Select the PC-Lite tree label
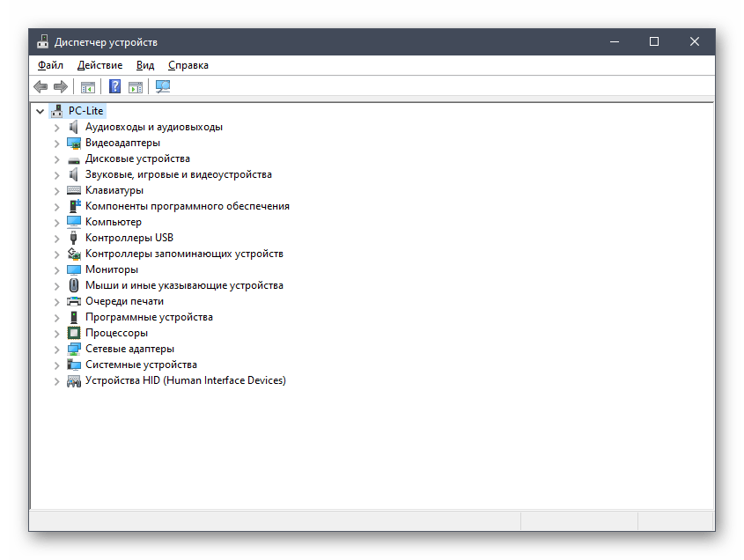The width and height of the screenshot is (744, 560). click(86, 111)
